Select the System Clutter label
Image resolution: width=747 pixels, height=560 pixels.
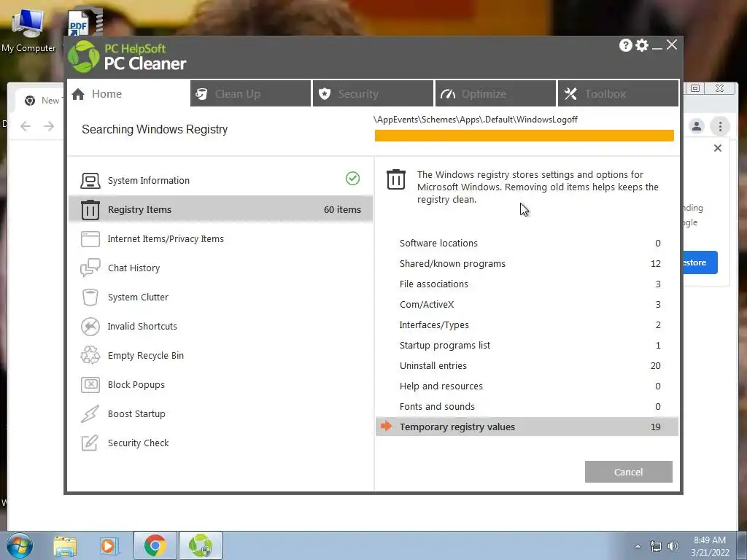click(138, 297)
